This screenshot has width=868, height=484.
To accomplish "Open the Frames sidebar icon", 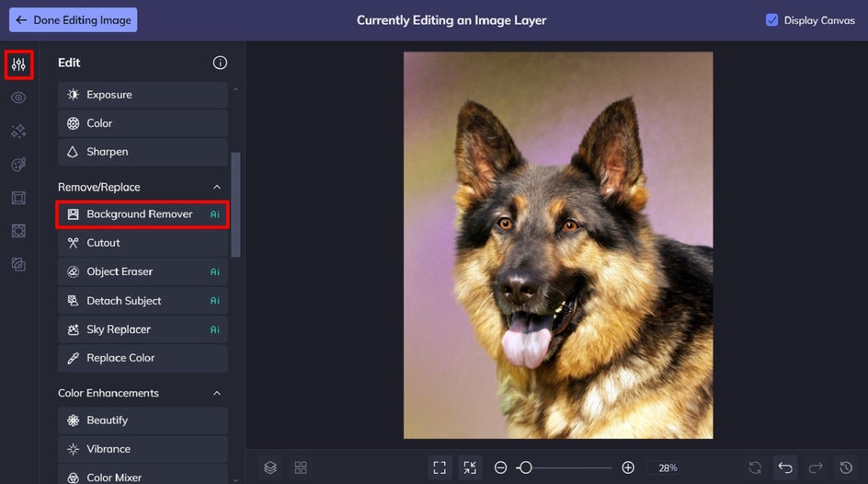I will point(18,198).
